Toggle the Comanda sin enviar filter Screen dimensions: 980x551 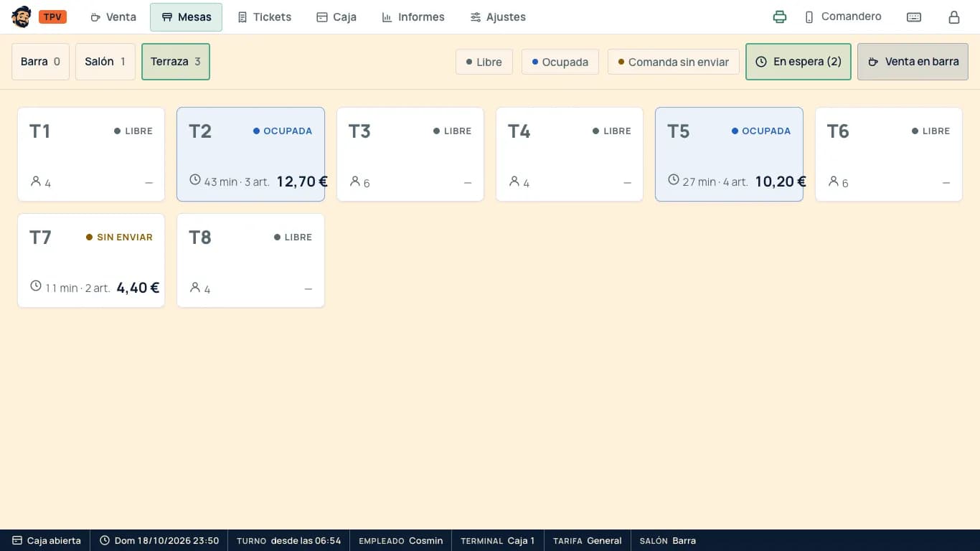(x=674, y=62)
